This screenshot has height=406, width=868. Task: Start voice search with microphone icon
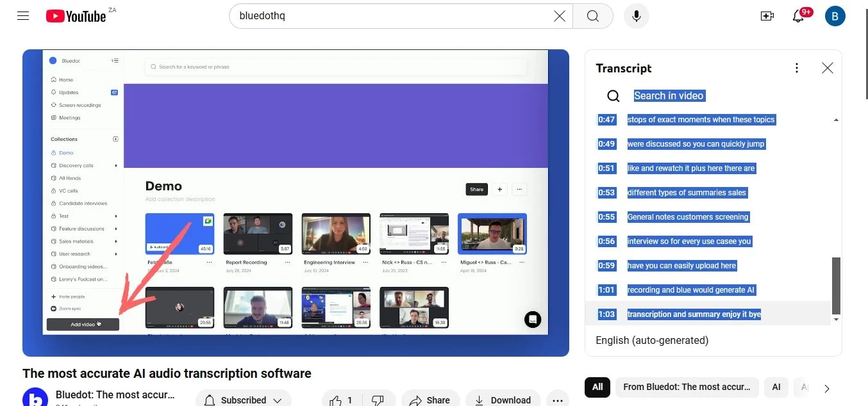(636, 16)
